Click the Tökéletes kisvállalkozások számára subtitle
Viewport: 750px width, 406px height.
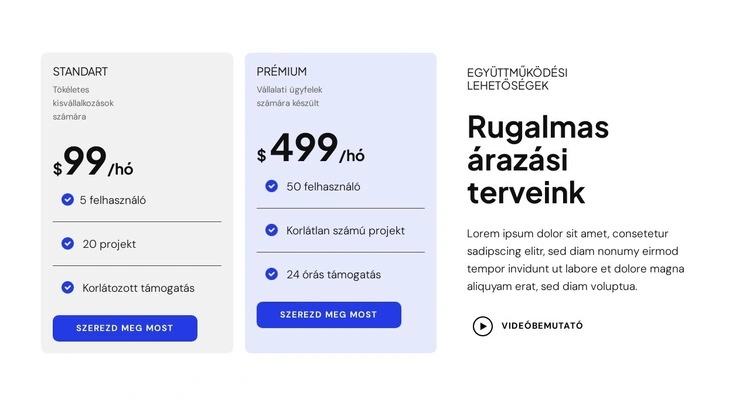click(83, 103)
